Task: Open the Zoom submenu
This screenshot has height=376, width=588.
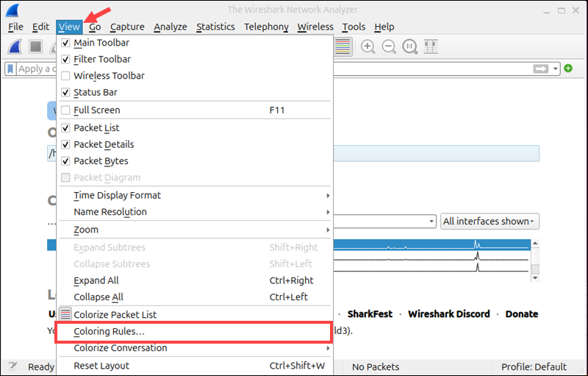Action: (195, 230)
